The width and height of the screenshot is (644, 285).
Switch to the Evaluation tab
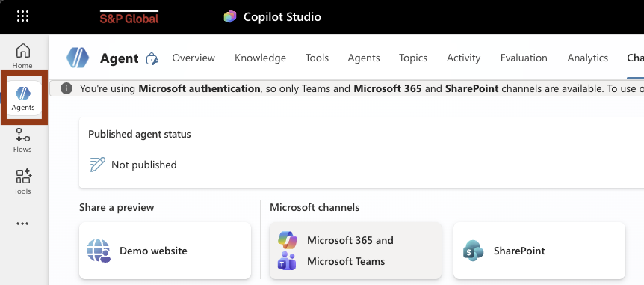pos(524,58)
